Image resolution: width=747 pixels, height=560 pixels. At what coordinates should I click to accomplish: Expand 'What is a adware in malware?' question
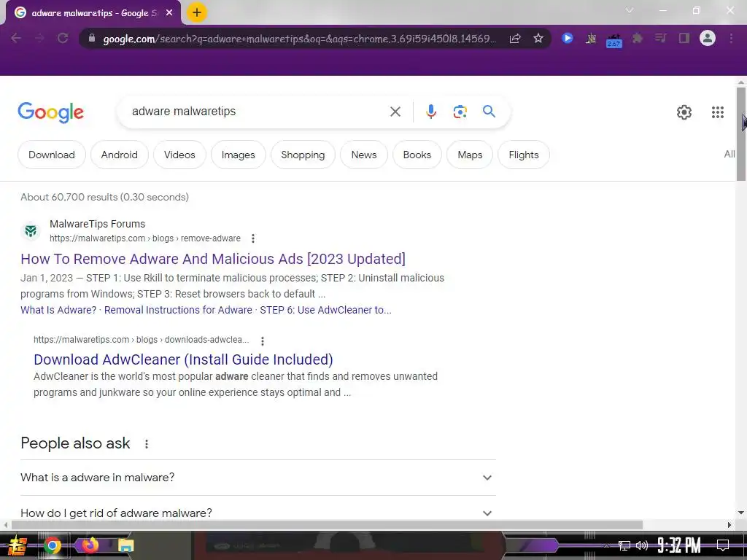pyautogui.click(x=258, y=477)
